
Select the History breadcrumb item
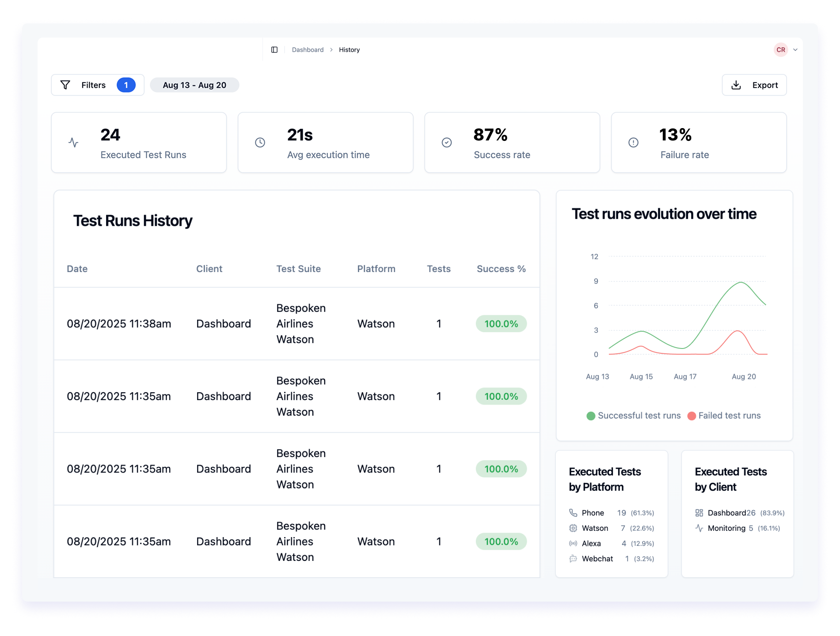point(349,49)
